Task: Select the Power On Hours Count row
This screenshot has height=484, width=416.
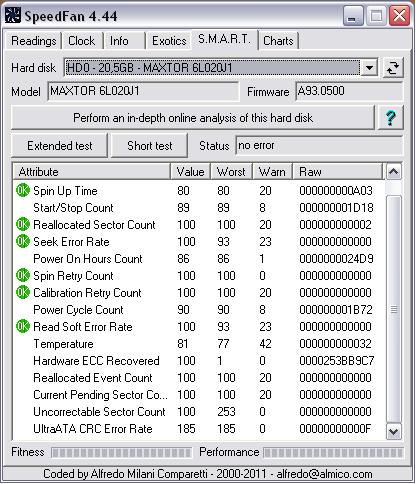Action: coord(199,259)
